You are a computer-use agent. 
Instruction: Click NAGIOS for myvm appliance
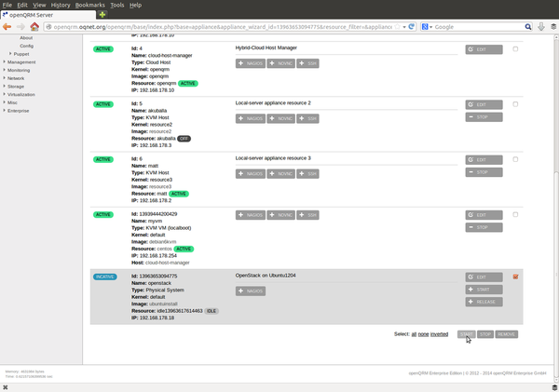(x=251, y=215)
